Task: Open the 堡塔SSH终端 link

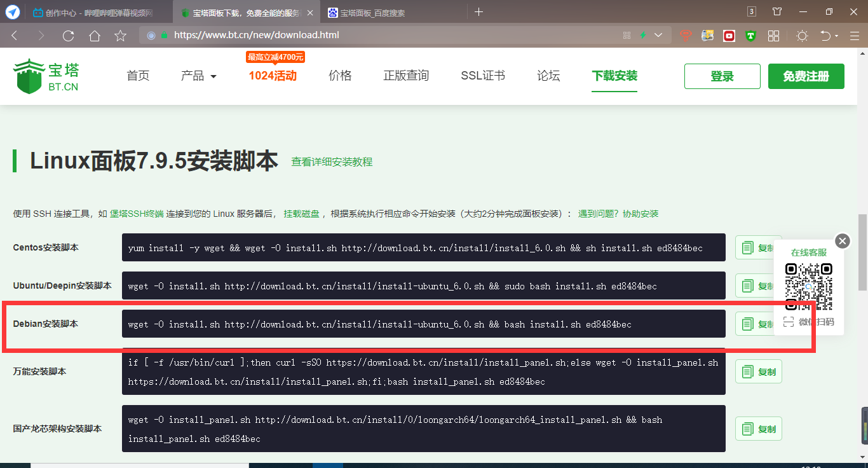Action: [x=137, y=214]
